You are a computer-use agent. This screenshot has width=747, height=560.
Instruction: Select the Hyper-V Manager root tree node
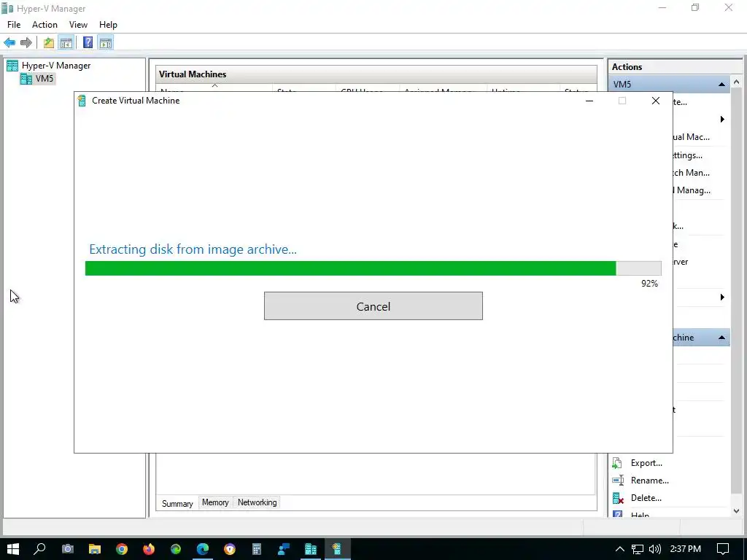(x=55, y=66)
